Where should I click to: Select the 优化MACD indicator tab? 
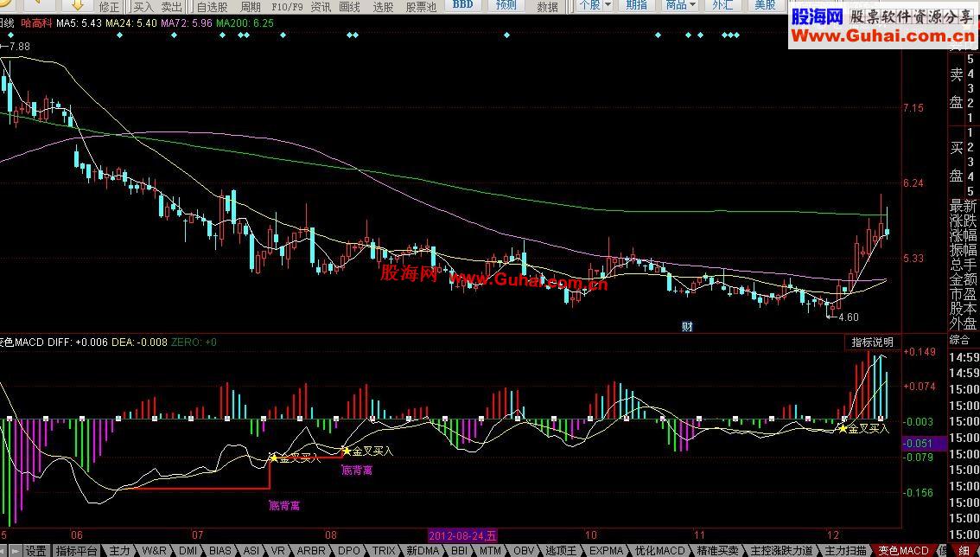coord(659,551)
